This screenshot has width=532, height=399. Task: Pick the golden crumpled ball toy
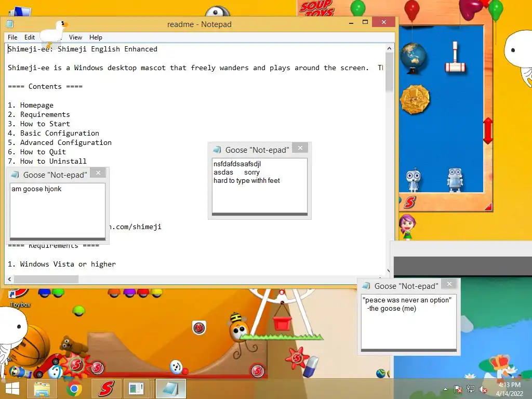(x=415, y=99)
